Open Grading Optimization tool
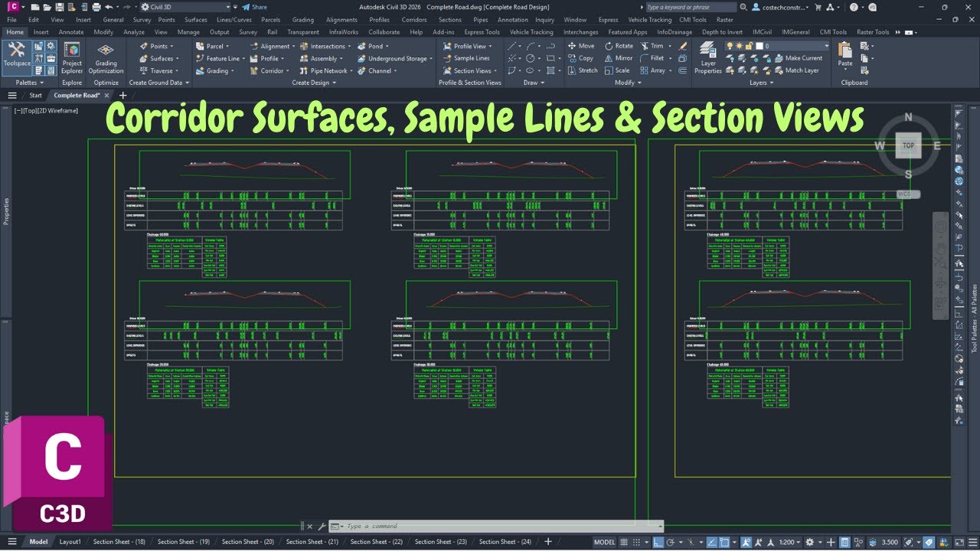This screenshot has height=551, width=980. pyautogui.click(x=106, y=57)
